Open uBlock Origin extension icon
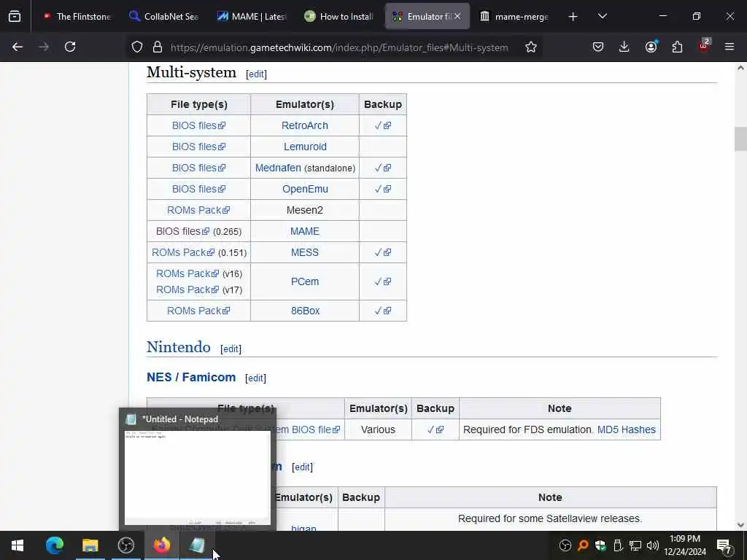The height and width of the screenshot is (560, 747). coord(704,46)
